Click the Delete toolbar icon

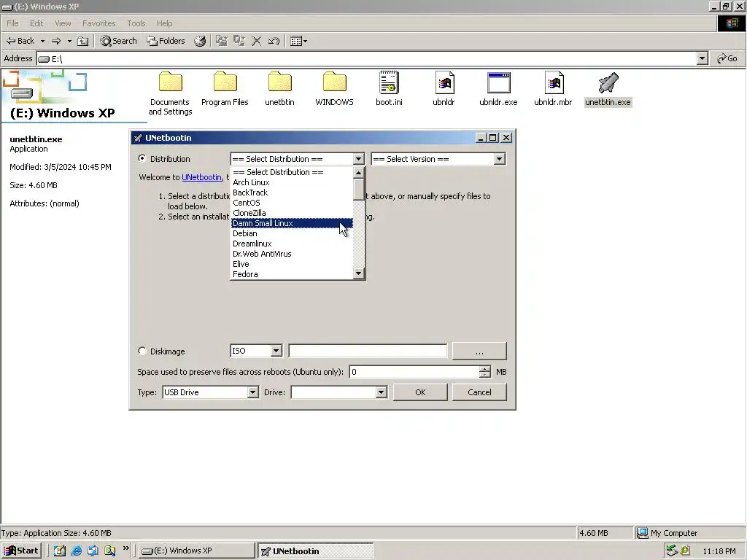[256, 41]
